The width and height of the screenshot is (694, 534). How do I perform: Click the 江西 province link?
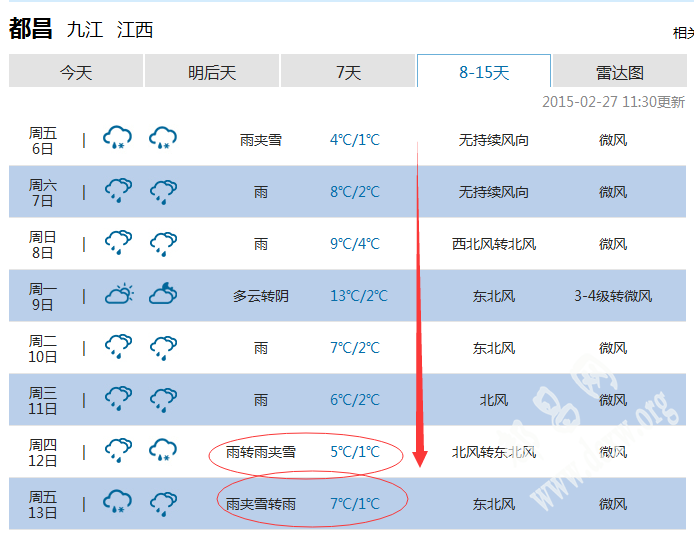135,30
